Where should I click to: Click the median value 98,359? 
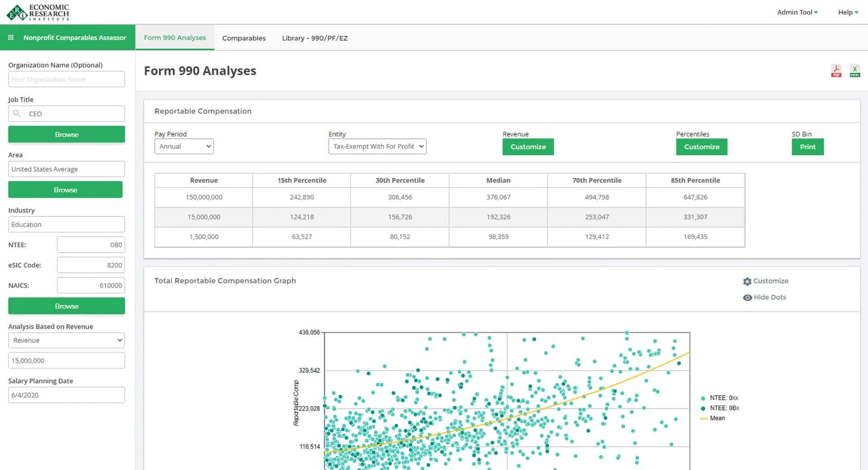pos(498,237)
